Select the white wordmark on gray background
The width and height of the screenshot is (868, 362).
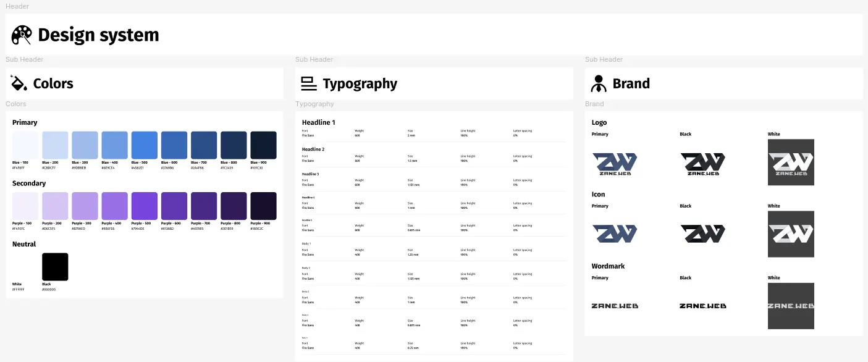[x=791, y=305]
